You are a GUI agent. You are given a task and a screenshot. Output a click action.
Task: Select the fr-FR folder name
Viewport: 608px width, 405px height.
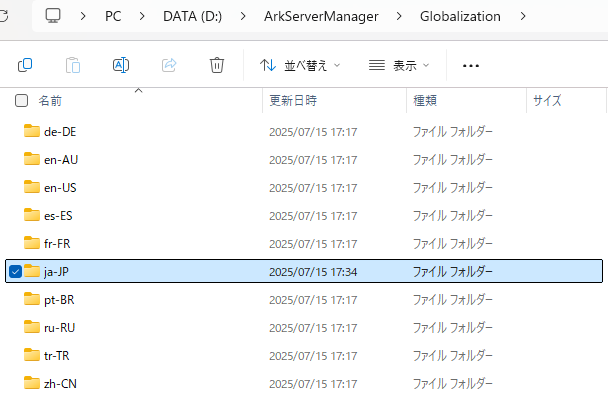(57, 244)
